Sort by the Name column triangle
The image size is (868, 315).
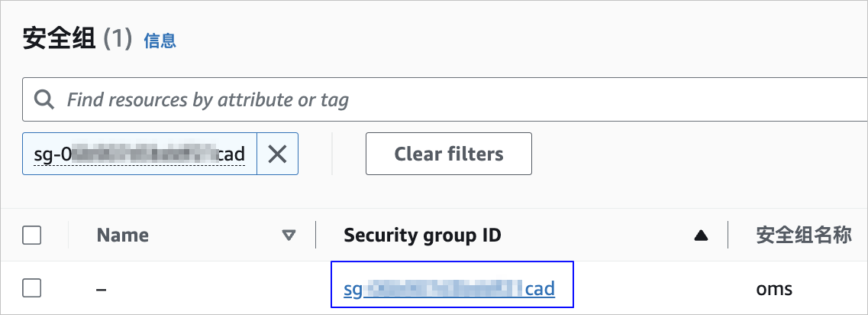pos(289,235)
